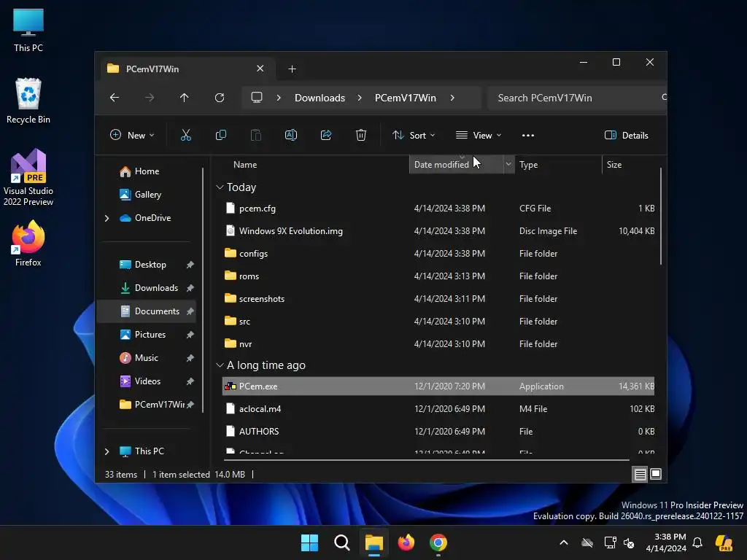The image size is (747, 560).
Task: Expand OneDrive in navigation pane
Action: coord(107,218)
